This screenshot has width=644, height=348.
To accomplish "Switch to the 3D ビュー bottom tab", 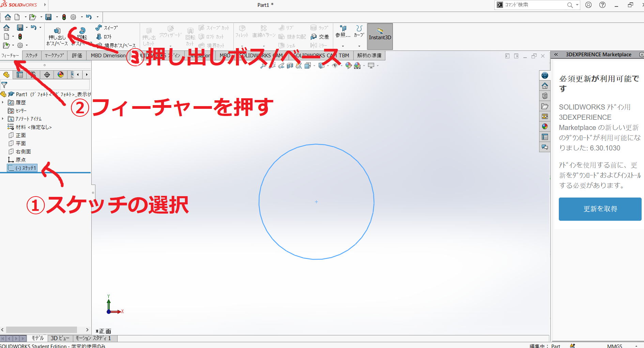I will tap(60, 338).
